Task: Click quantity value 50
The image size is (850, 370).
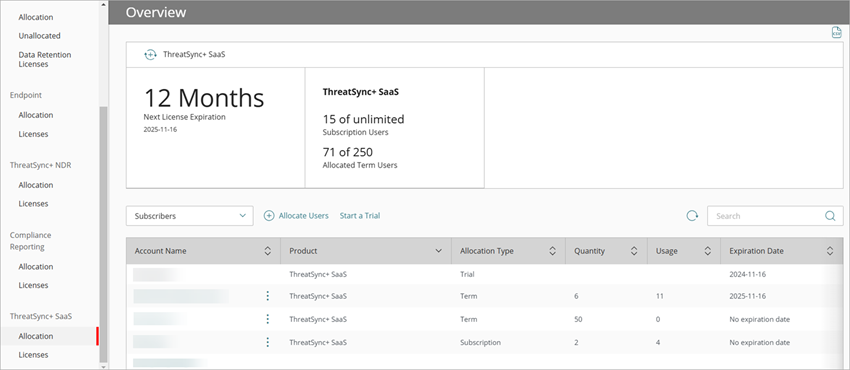Action: pos(578,319)
